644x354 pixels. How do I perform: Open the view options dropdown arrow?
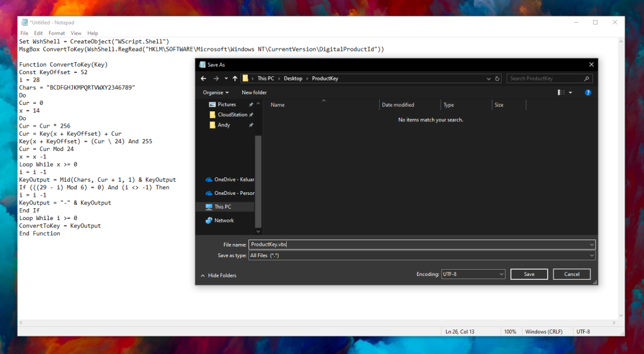pos(570,92)
